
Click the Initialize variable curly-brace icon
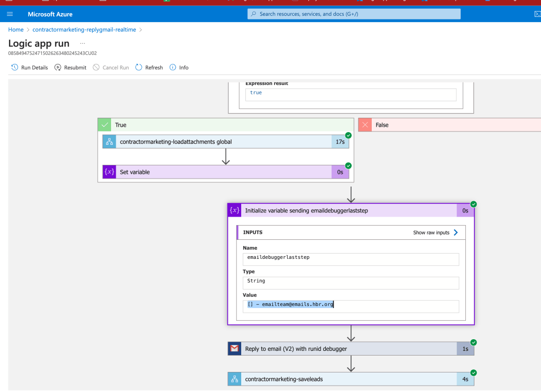tap(235, 211)
